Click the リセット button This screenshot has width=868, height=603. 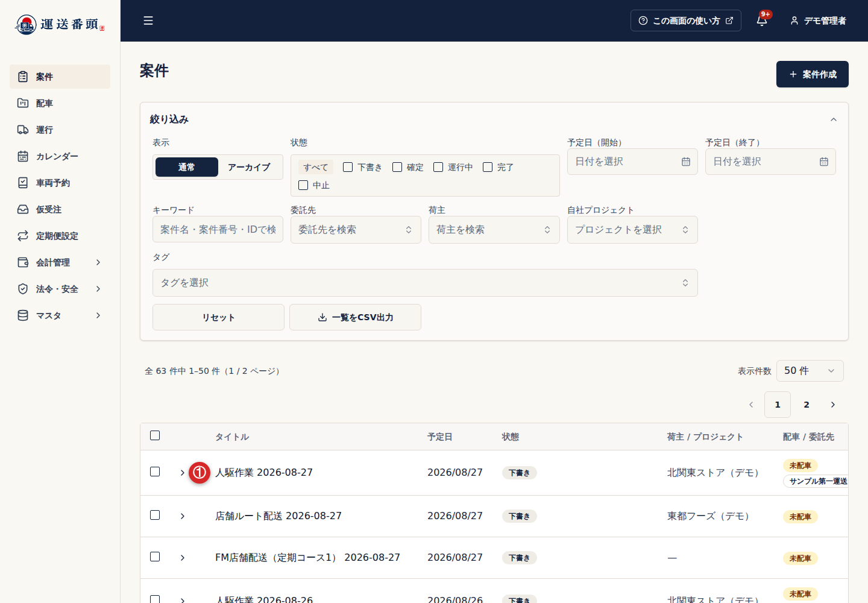click(218, 317)
